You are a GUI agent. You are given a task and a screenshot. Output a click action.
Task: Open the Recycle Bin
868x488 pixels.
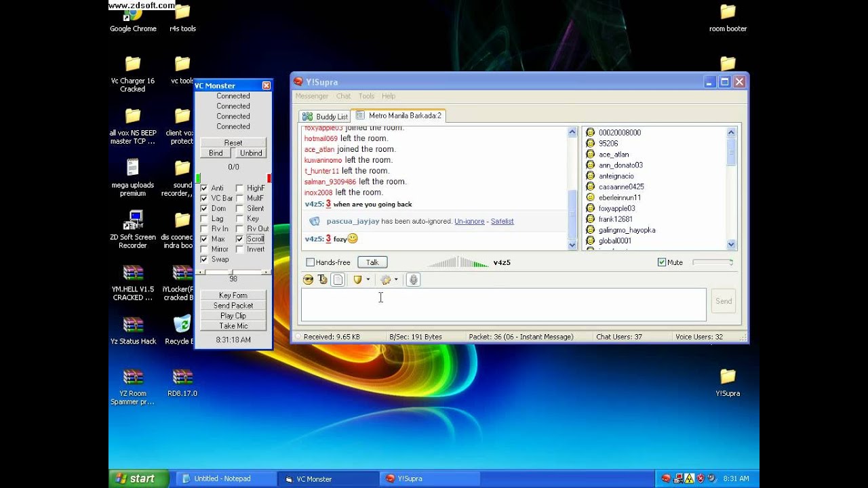(x=180, y=330)
